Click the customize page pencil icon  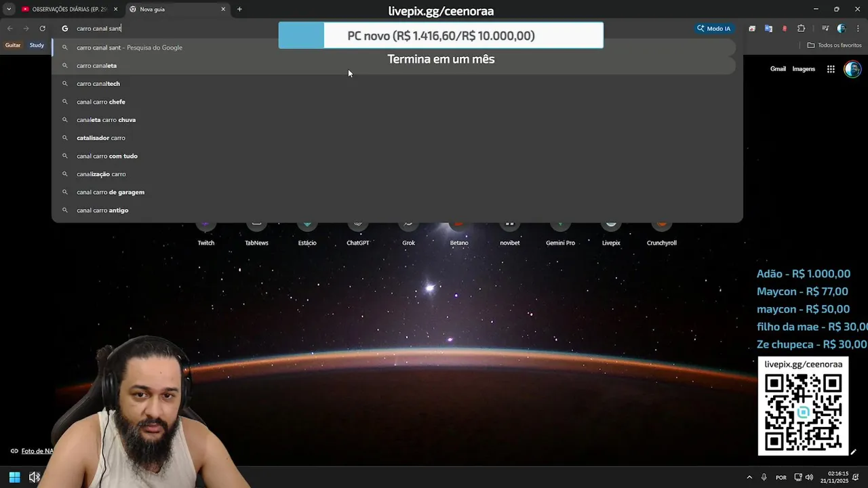(853, 452)
